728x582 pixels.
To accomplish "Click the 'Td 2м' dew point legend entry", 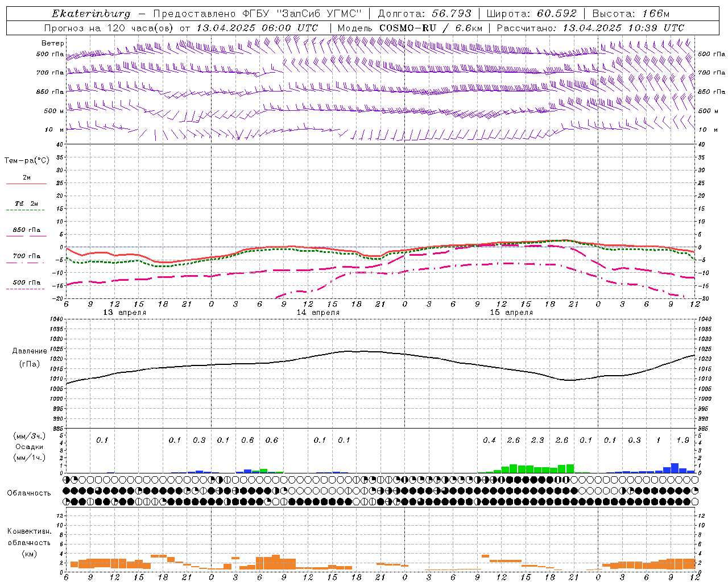I will 26,203.
